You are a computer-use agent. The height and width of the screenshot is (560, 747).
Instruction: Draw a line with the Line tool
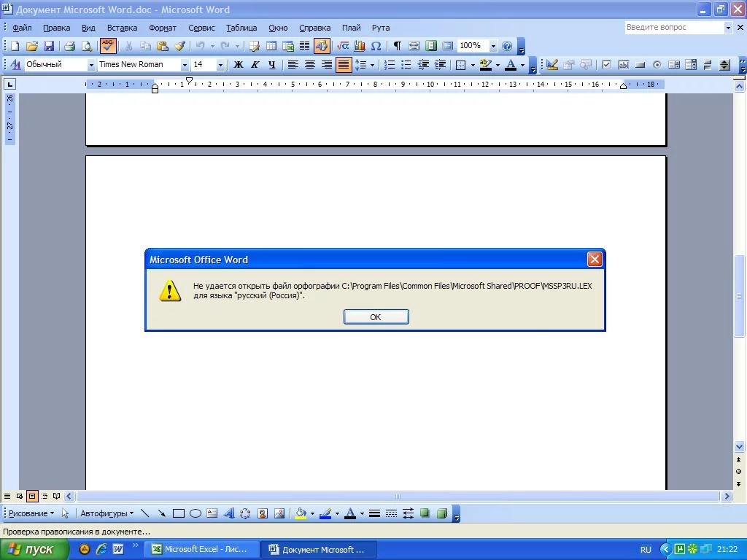[x=145, y=513]
